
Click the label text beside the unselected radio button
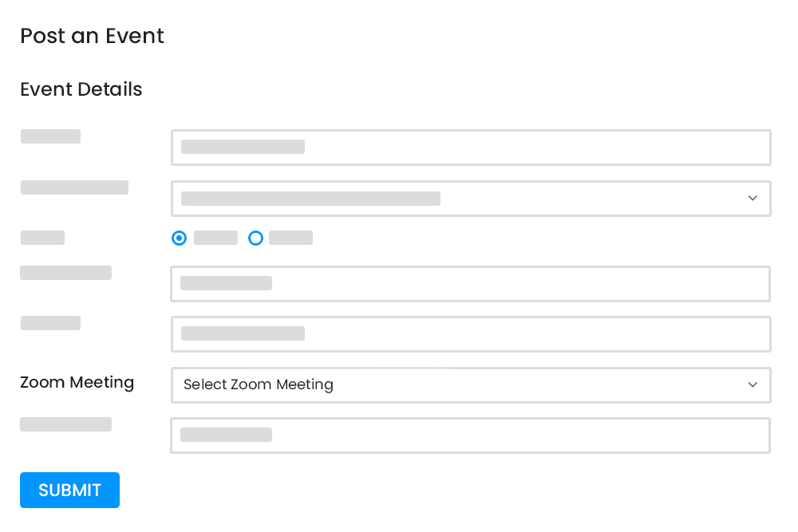click(x=290, y=238)
